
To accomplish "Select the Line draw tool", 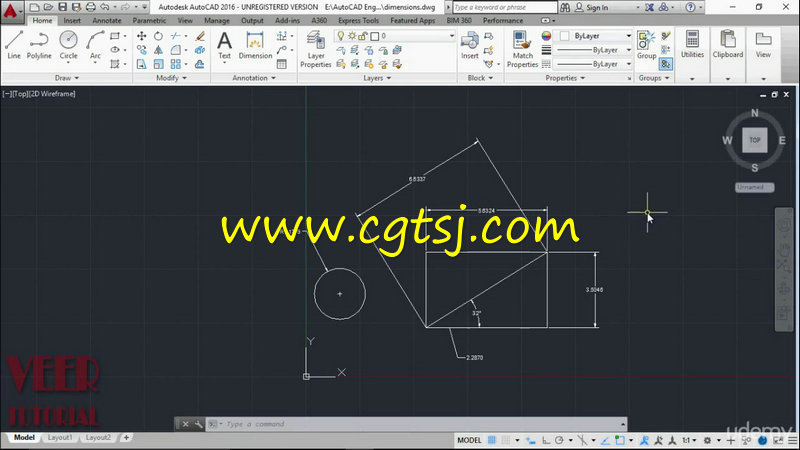I will pyautogui.click(x=14, y=45).
